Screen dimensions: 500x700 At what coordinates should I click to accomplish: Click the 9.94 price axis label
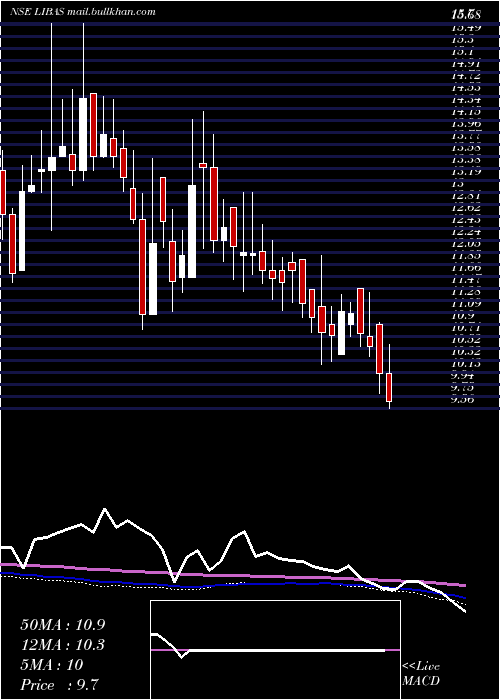coord(462,376)
